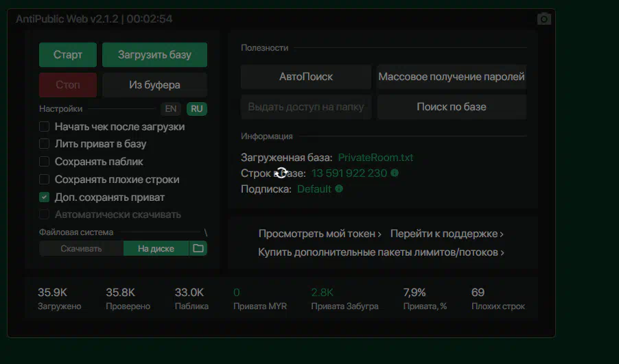
Task: Enable Начать чек после загрузки checkbox
Action: tap(44, 127)
